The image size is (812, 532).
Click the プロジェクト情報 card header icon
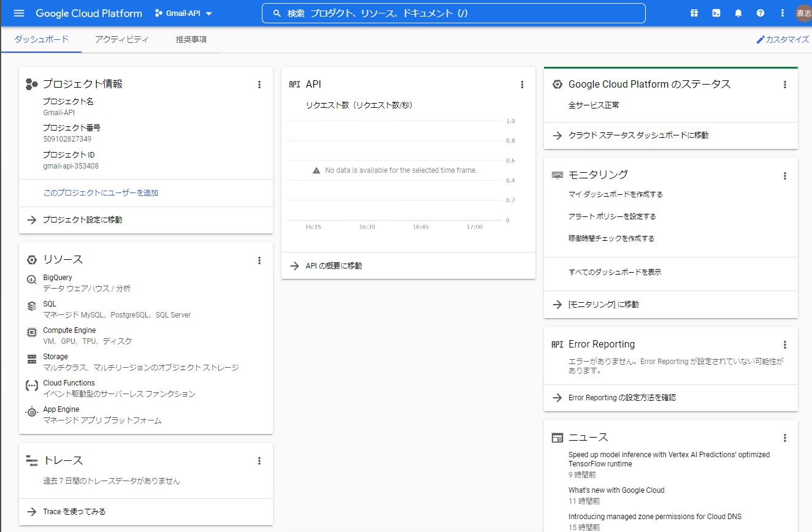click(32, 85)
